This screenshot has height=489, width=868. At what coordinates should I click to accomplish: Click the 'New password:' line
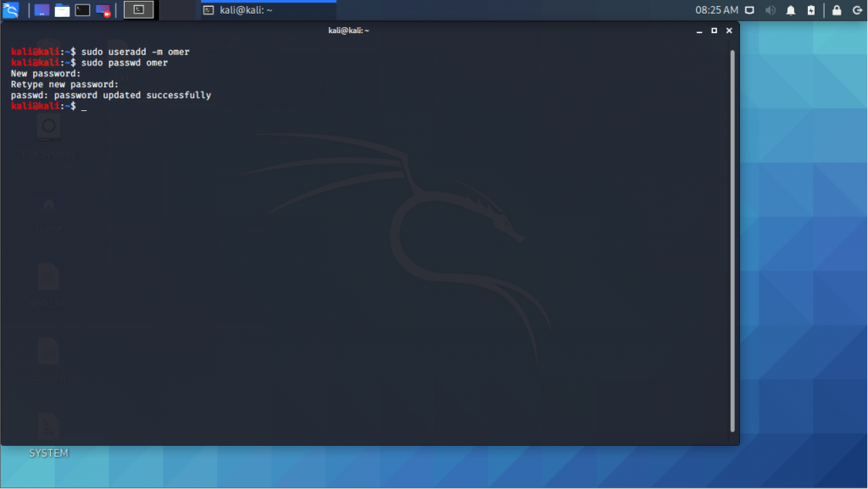46,74
